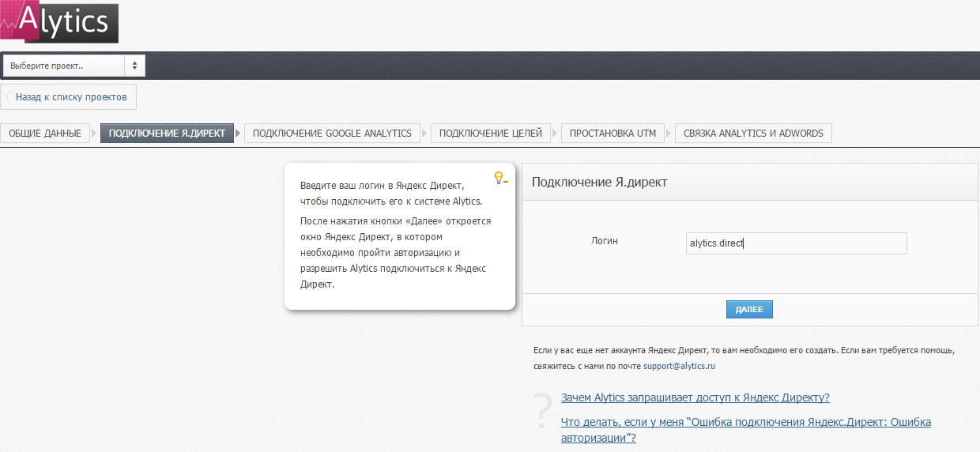The width and height of the screenshot is (980, 452).
Task: Go to the 'Подключение целей' step tab
Action: pyautogui.click(x=490, y=133)
